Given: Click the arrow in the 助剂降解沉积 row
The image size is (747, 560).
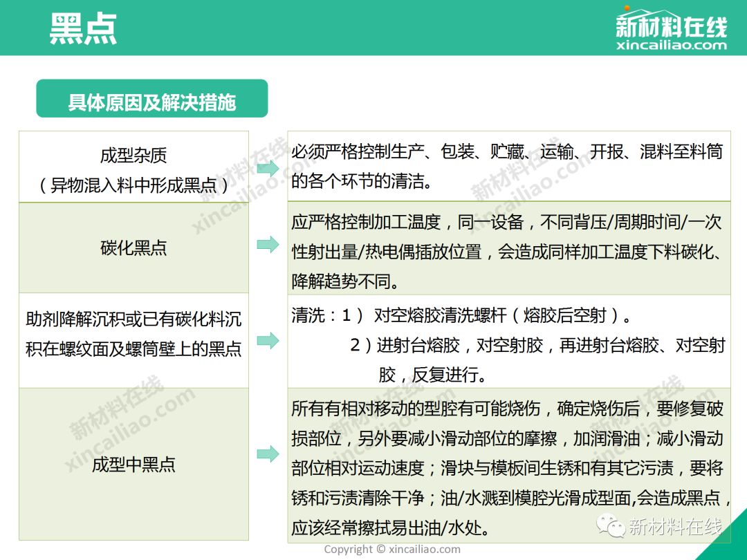Looking at the screenshot, I should (x=268, y=340).
